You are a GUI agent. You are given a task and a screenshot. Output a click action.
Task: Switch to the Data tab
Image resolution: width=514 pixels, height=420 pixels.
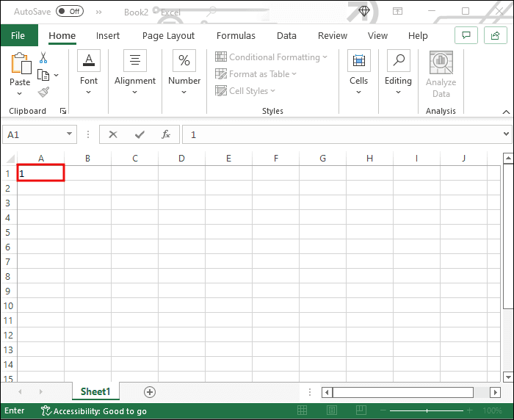[286, 35]
